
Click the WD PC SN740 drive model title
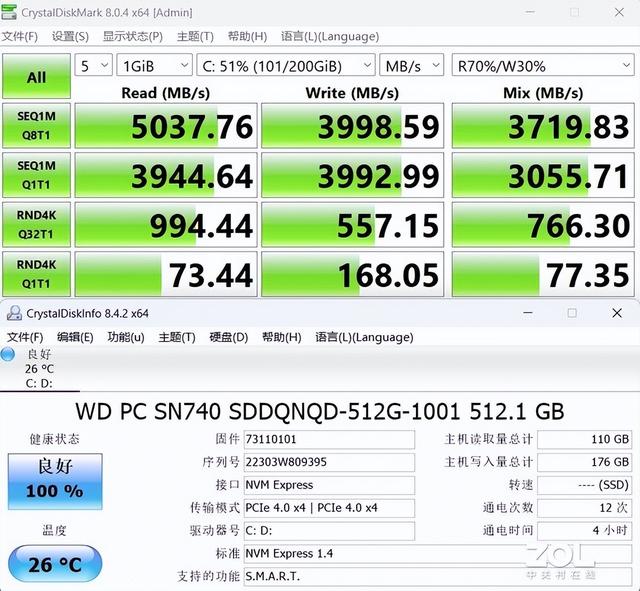tap(320, 411)
